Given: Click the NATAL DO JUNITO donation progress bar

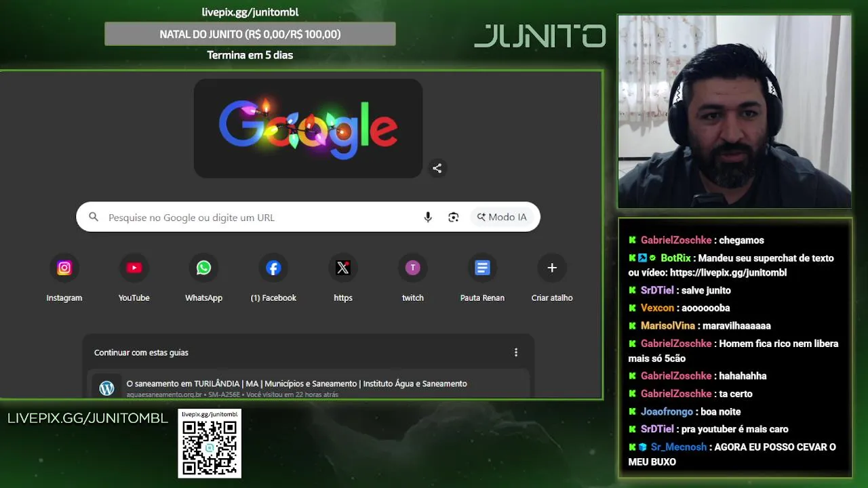Looking at the screenshot, I should tap(250, 34).
